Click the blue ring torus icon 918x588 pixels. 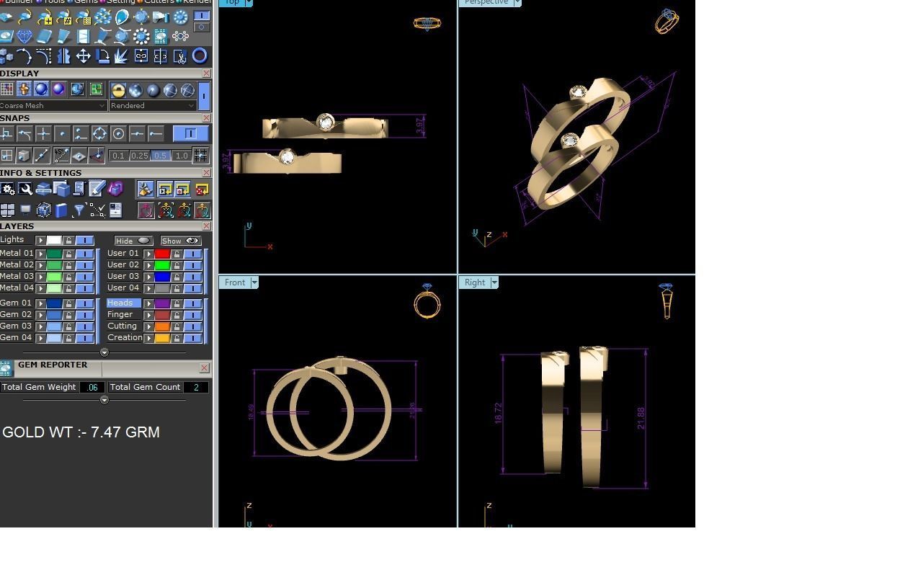point(200,55)
